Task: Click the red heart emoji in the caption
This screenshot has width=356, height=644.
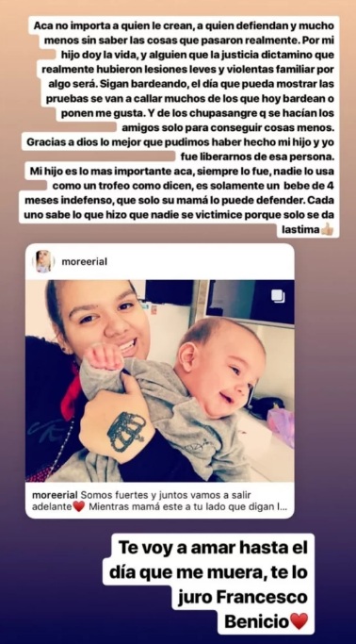Action: [78, 506]
